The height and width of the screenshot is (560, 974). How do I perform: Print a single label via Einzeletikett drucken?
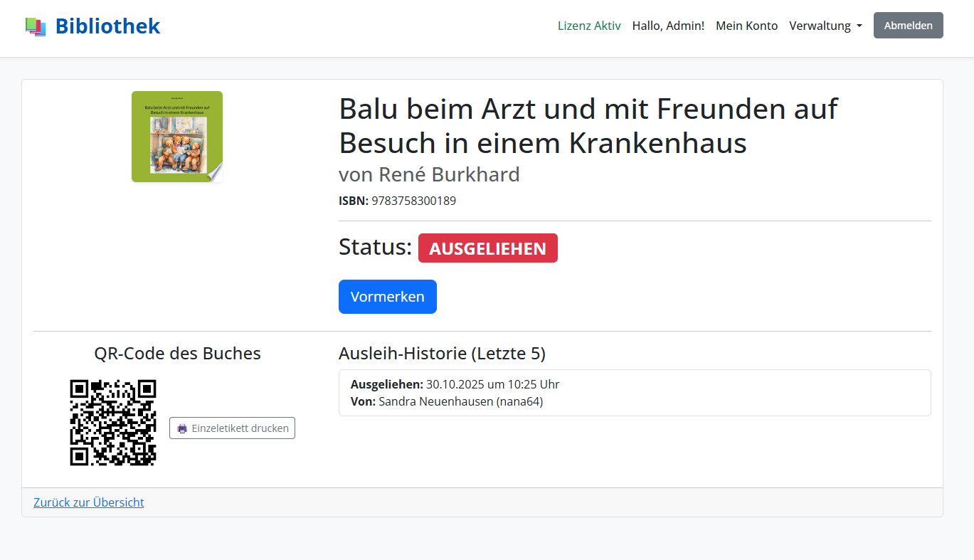232,428
